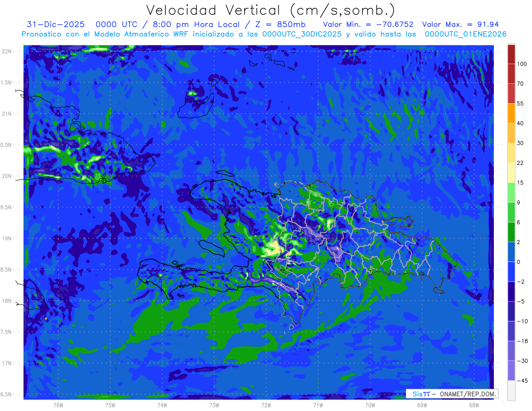
Task: Click the longitude label "69W"
Action: (x=422, y=405)
